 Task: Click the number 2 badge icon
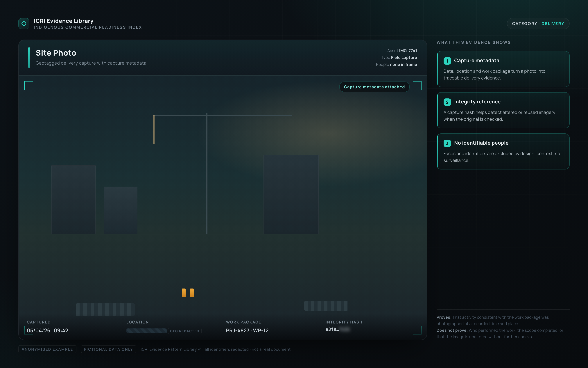click(447, 102)
